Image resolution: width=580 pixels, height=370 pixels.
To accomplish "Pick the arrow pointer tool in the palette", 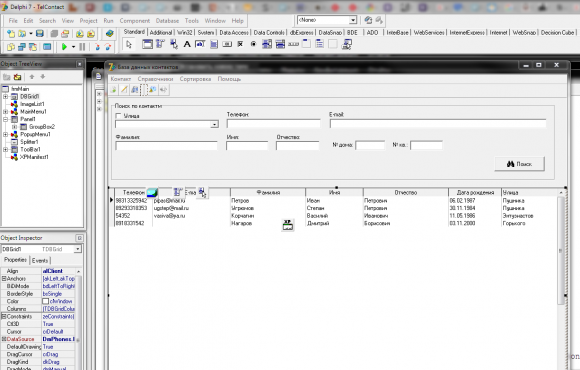I will coord(129,44).
